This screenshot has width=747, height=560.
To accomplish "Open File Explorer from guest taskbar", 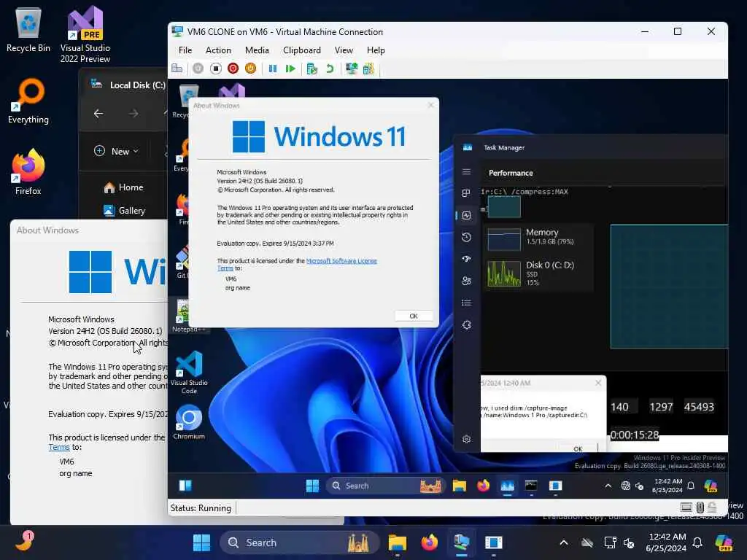I will tap(460, 486).
